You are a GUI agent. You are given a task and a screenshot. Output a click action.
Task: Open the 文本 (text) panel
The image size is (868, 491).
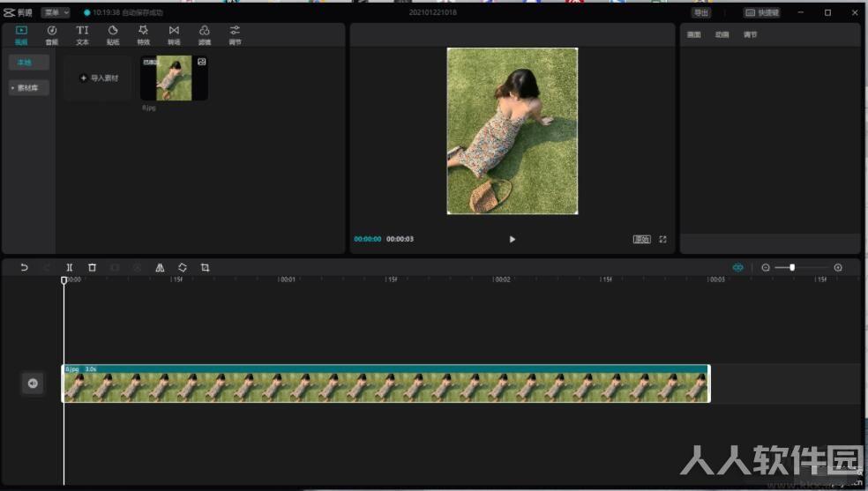coord(82,35)
